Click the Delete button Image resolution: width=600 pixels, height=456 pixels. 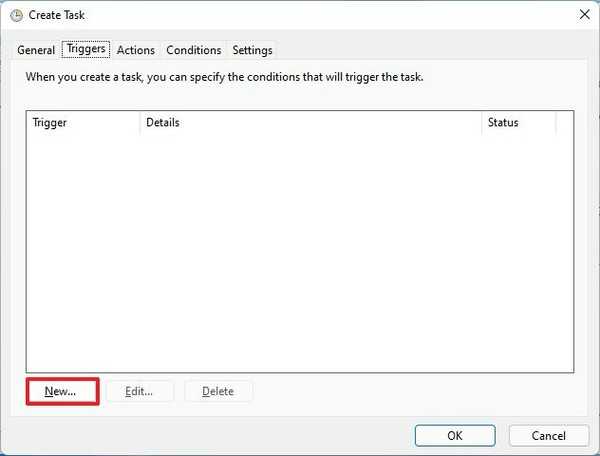point(218,391)
